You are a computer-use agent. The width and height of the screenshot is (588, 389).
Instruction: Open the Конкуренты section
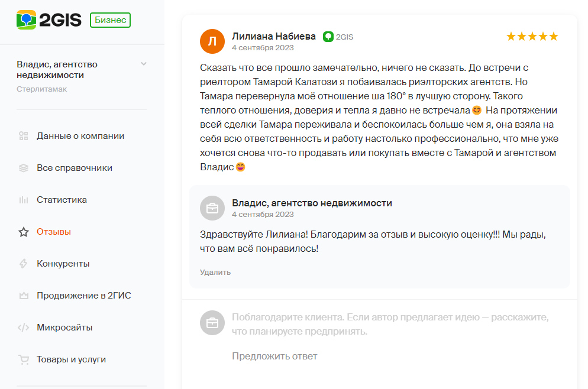(x=63, y=264)
